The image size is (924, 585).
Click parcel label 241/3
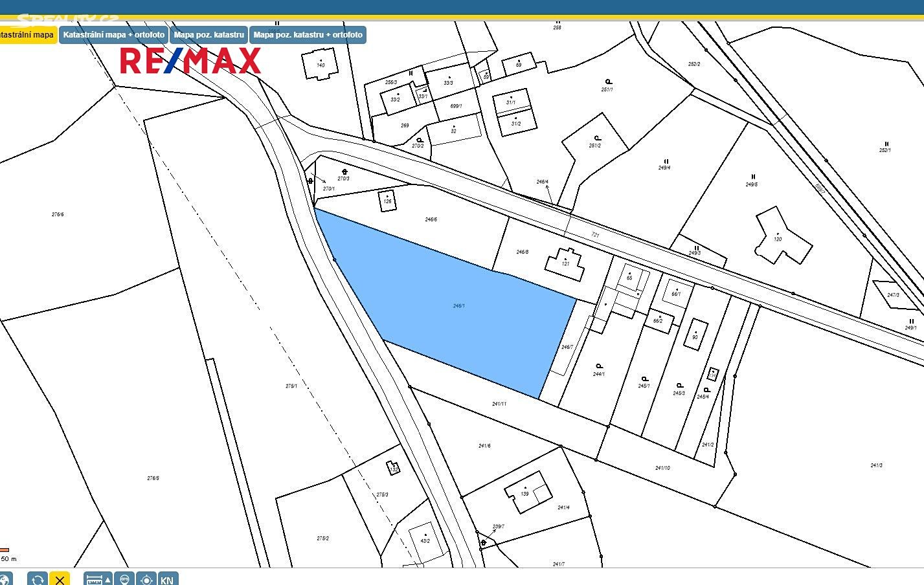click(x=876, y=465)
